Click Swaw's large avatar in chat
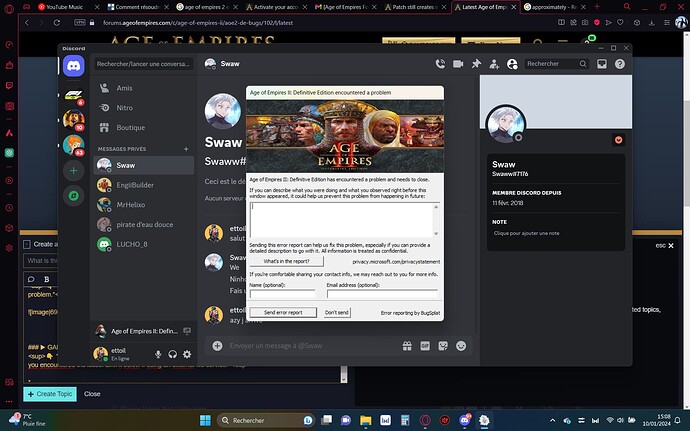 pyautogui.click(x=223, y=111)
